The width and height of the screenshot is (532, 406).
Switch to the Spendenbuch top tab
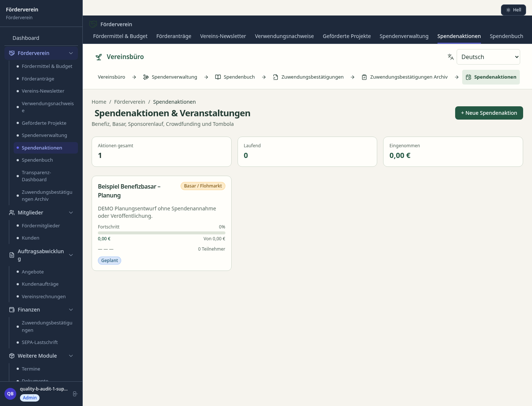point(507,36)
